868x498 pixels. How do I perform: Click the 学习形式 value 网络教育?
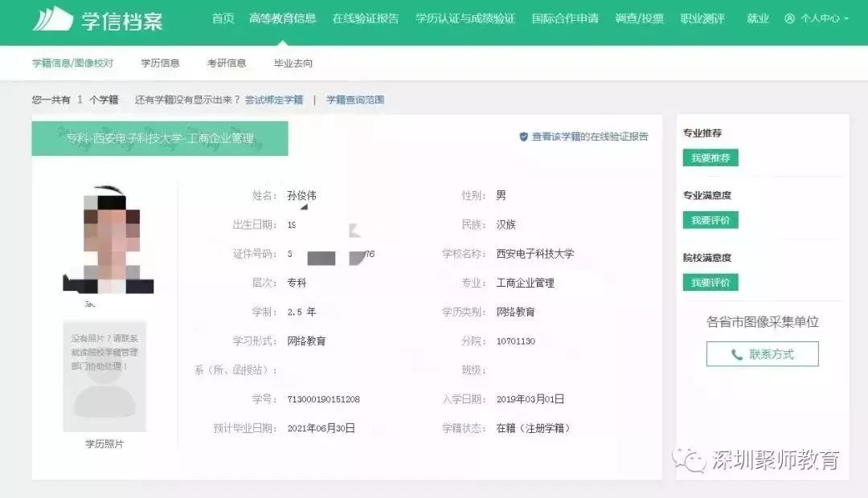pos(306,341)
